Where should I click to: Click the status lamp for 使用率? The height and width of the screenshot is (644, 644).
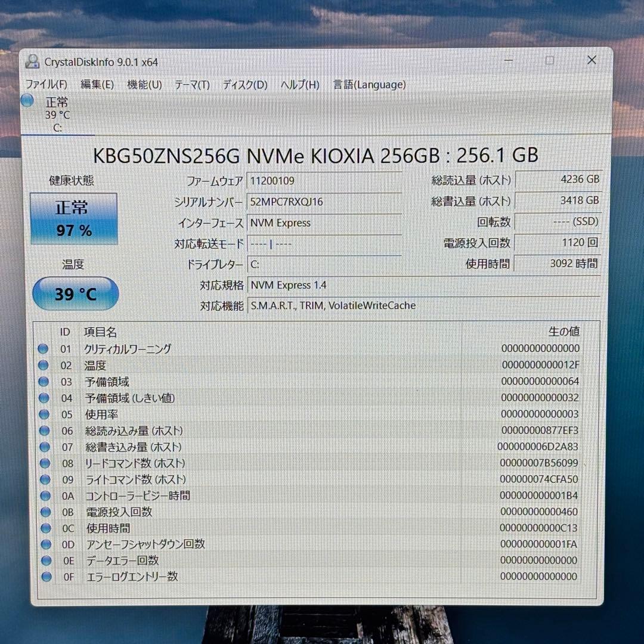45,414
